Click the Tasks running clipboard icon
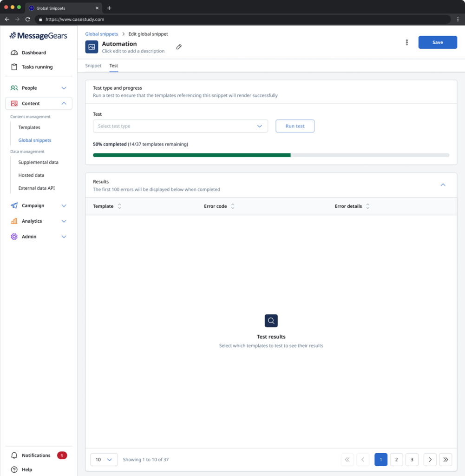465x476 pixels. (14, 67)
